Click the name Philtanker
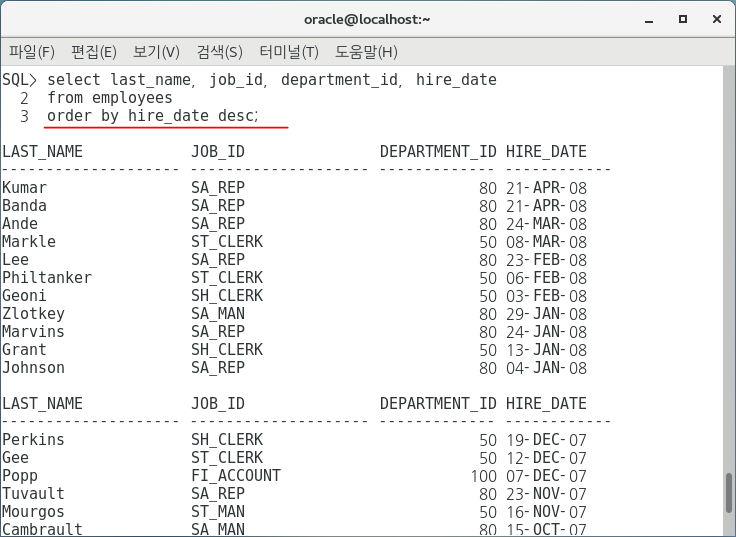 [47, 277]
